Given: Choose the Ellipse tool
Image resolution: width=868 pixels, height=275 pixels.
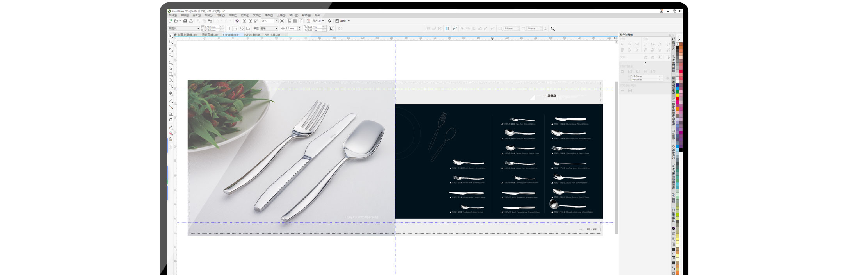Looking at the screenshot, I should pyautogui.click(x=171, y=80).
